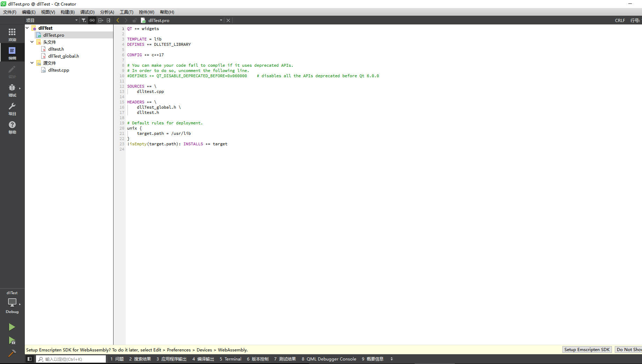The width and height of the screenshot is (642, 364).
Task: Open 7 测试结果 pane
Action: (285, 359)
